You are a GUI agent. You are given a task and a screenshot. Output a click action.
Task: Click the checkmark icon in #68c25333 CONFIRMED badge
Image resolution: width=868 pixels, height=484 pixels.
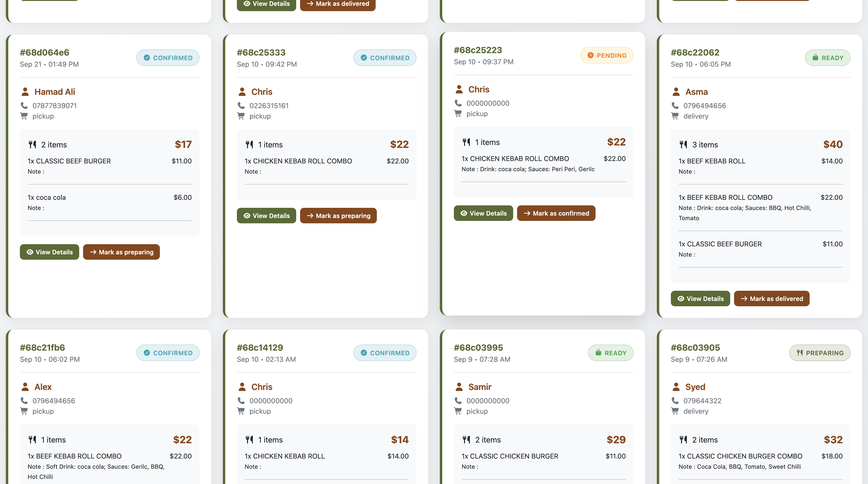[x=364, y=58]
